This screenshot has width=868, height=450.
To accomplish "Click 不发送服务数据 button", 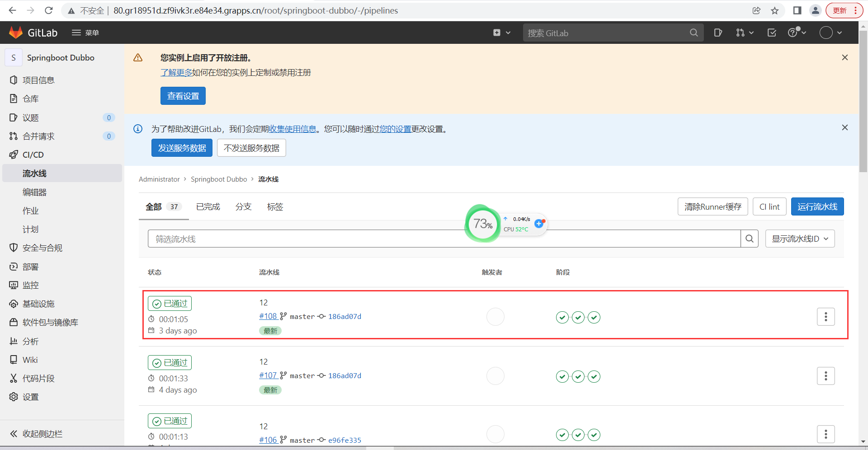I will point(251,148).
